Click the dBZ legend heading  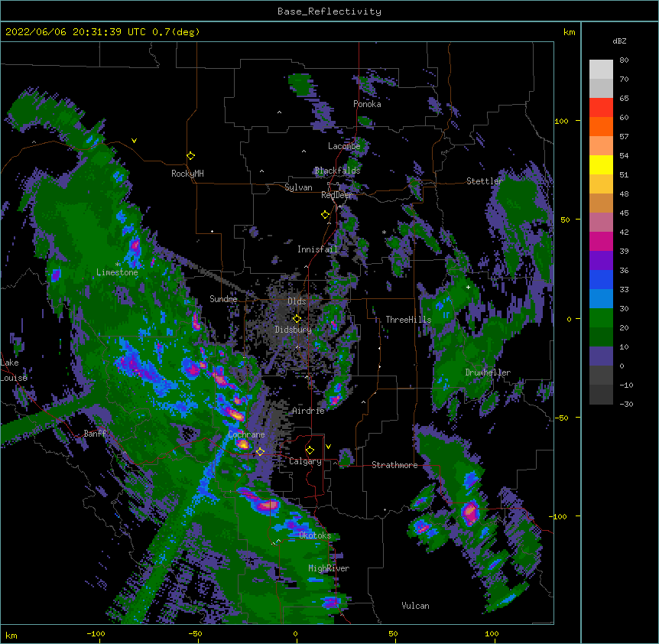(619, 41)
